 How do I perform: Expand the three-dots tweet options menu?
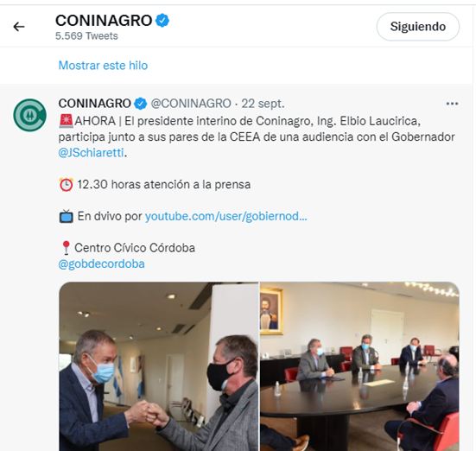point(452,104)
